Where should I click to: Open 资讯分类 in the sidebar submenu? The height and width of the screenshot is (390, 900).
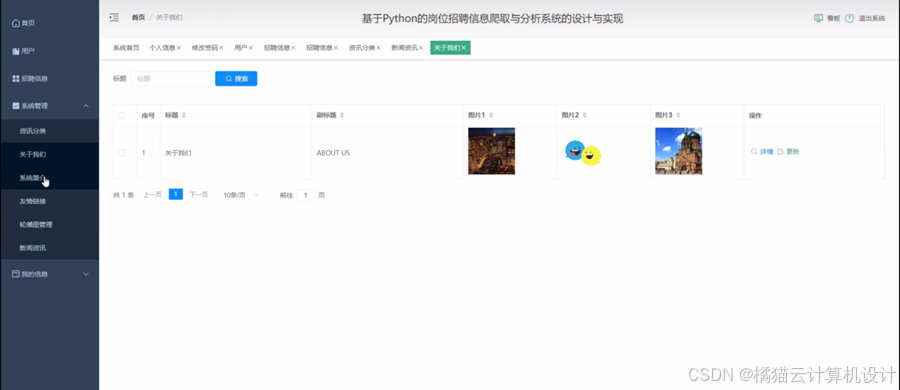click(33, 131)
